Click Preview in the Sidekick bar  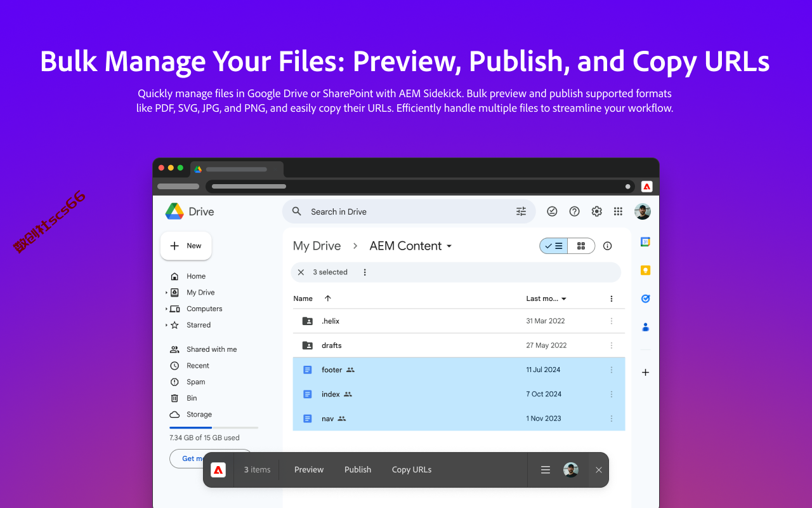click(x=309, y=470)
